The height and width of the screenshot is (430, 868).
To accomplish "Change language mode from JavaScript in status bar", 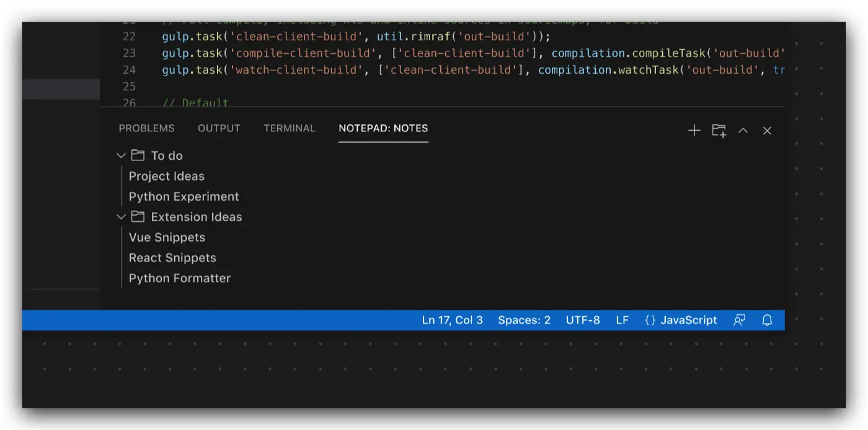I will coord(681,320).
